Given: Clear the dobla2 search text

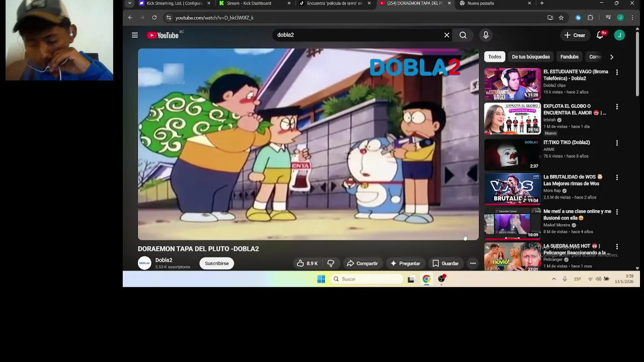Looking at the screenshot, I should (447, 35).
